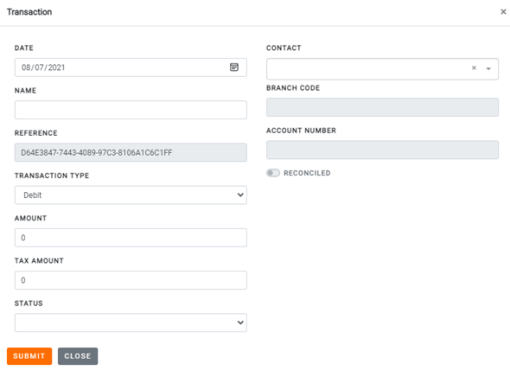The image size is (510, 377).
Task: Expand the Contact dropdown arrow
Action: tap(488, 69)
